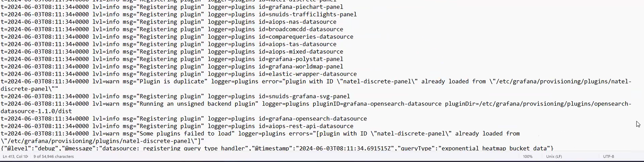Click the aiops-tas-datasource id text
Image resolution: width=644 pixels, height=162 pixels.
pos(302,44)
